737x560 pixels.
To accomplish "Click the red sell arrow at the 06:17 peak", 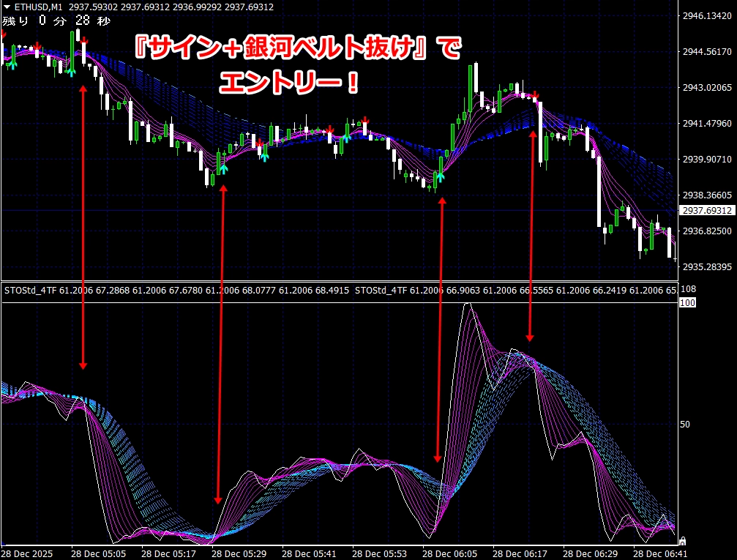I will 536,95.
